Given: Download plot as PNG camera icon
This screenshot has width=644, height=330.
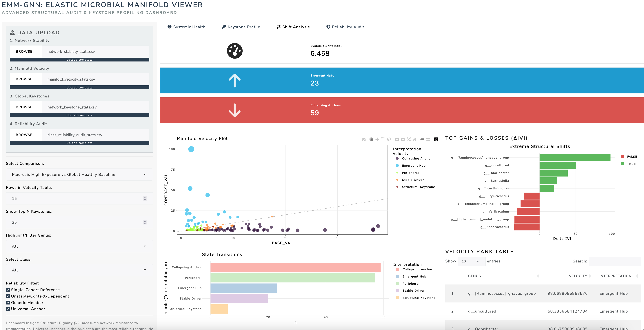Looking at the screenshot, I should 363,139.
